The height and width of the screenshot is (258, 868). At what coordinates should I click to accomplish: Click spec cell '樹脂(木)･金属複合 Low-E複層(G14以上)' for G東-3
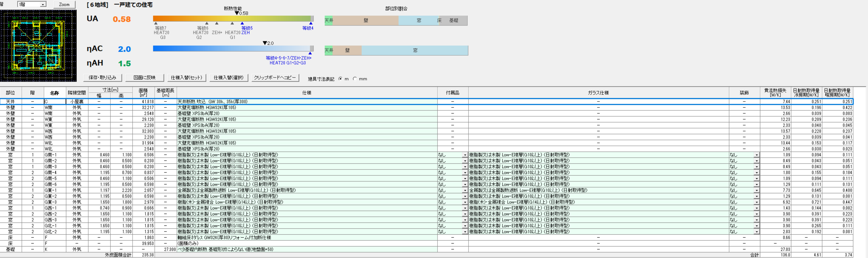click(x=307, y=202)
